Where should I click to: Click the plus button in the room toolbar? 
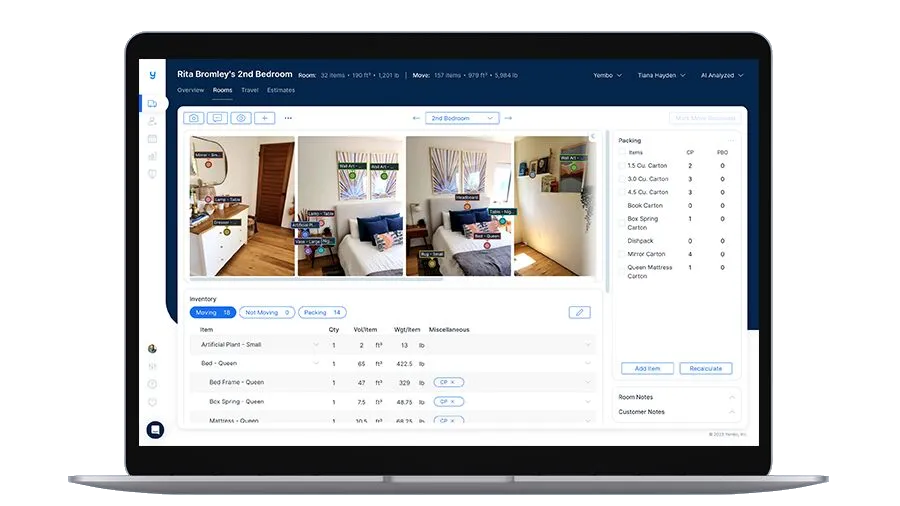[265, 118]
